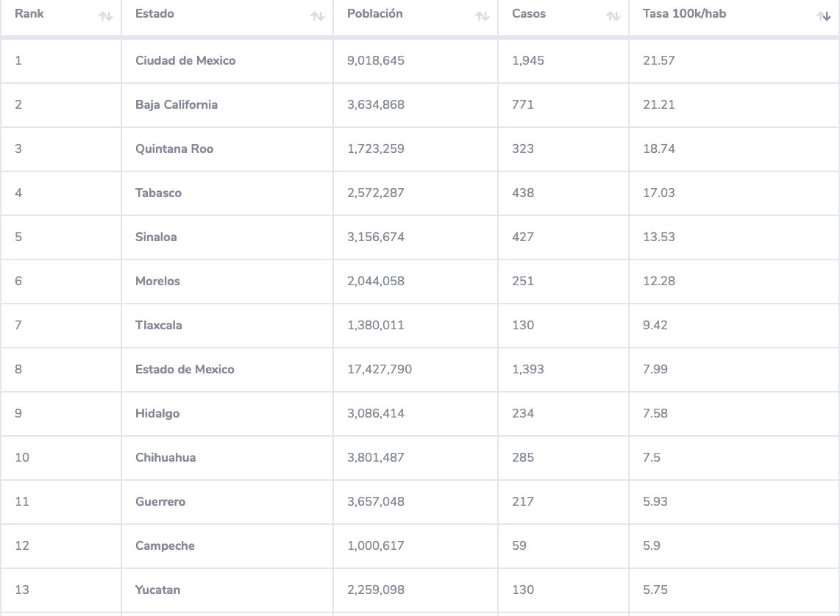
Task: Click the Población column sort arrows icon
Action: pyautogui.click(x=483, y=16)
